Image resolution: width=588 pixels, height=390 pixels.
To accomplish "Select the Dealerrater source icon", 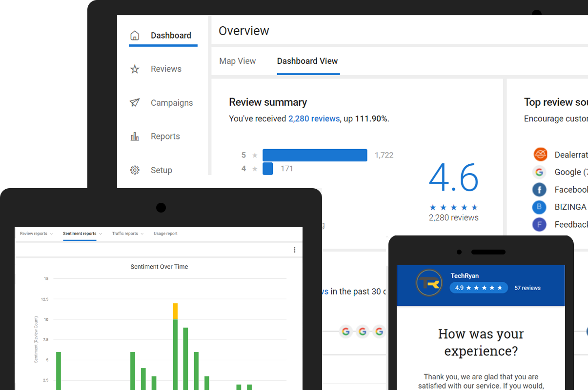I will point(540,155).
